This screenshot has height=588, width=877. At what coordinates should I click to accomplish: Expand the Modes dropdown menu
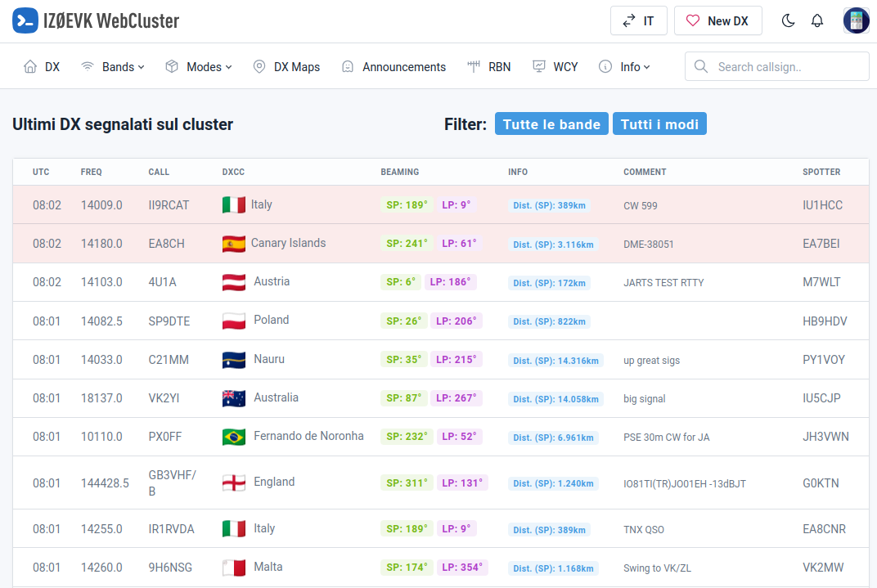point(199,67)
